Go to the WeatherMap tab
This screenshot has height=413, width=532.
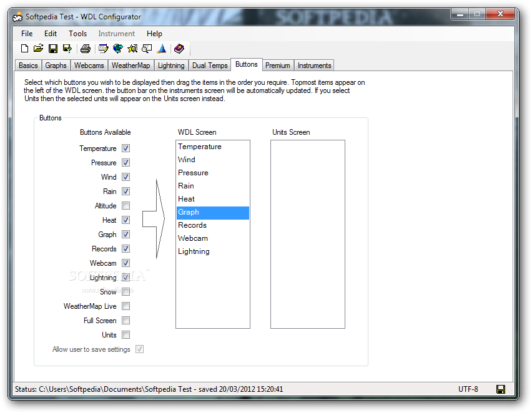[x=131, y=66]
